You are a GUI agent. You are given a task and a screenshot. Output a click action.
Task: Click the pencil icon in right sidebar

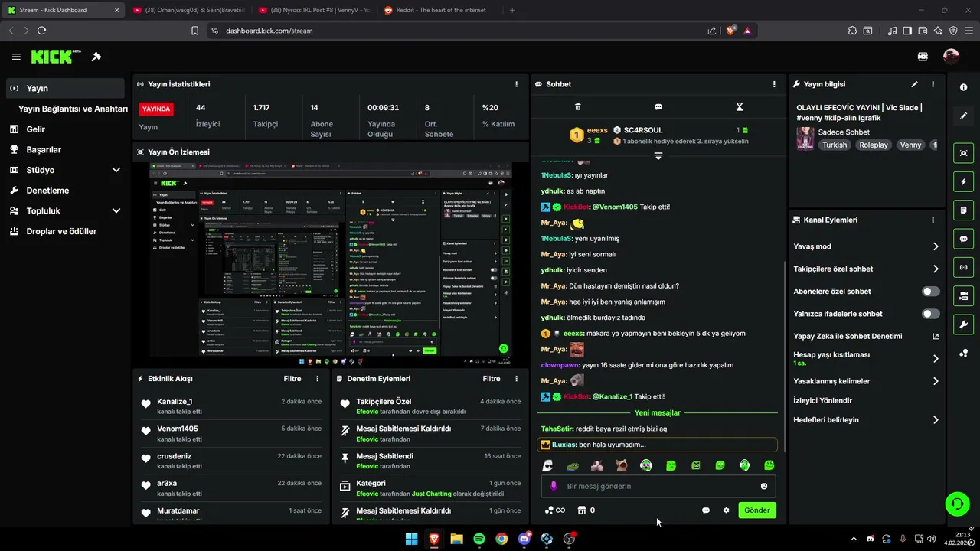pos(963,116)
